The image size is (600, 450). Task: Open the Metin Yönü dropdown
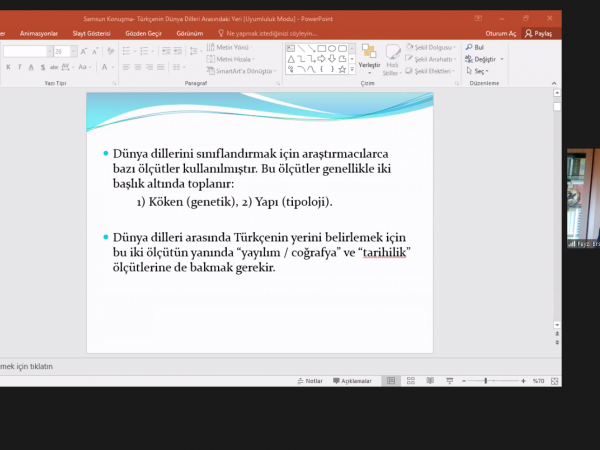pos(230,47)
